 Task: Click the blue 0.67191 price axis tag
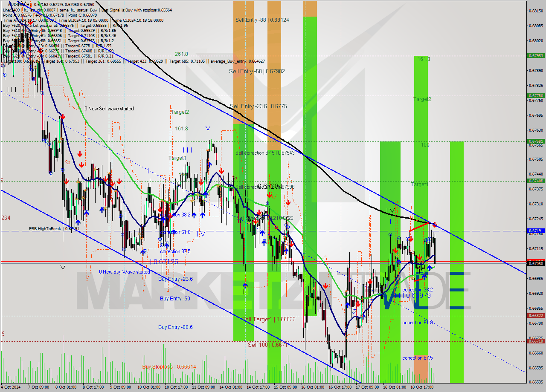click(x=536, y=231)
